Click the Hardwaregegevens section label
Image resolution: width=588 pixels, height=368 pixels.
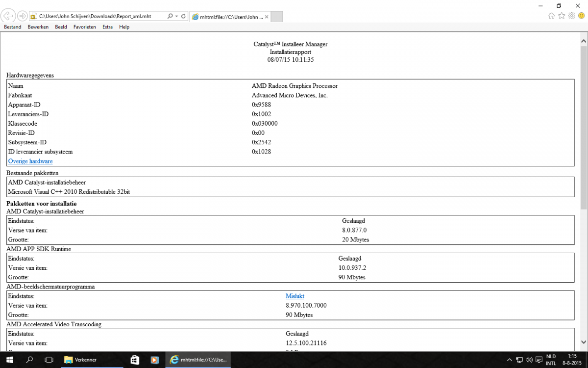click(30, 76)
